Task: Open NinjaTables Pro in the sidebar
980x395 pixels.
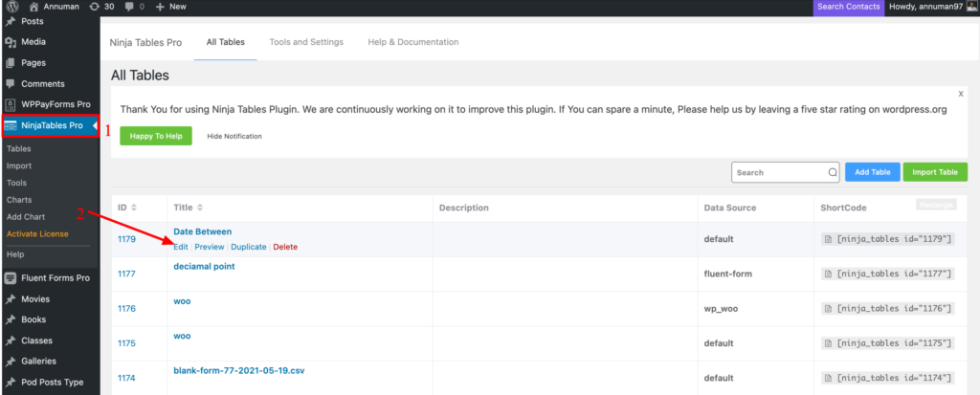Action: [x=48, y=125]
